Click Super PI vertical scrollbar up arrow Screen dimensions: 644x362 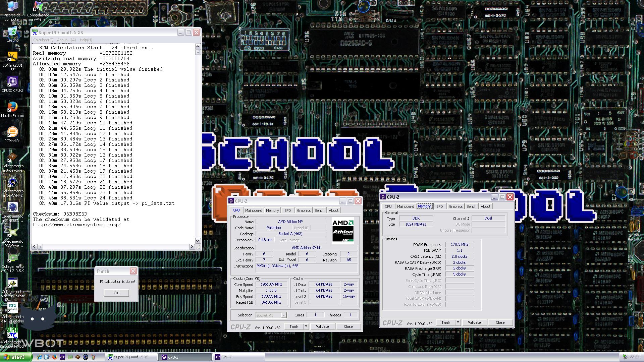point(198,47)
